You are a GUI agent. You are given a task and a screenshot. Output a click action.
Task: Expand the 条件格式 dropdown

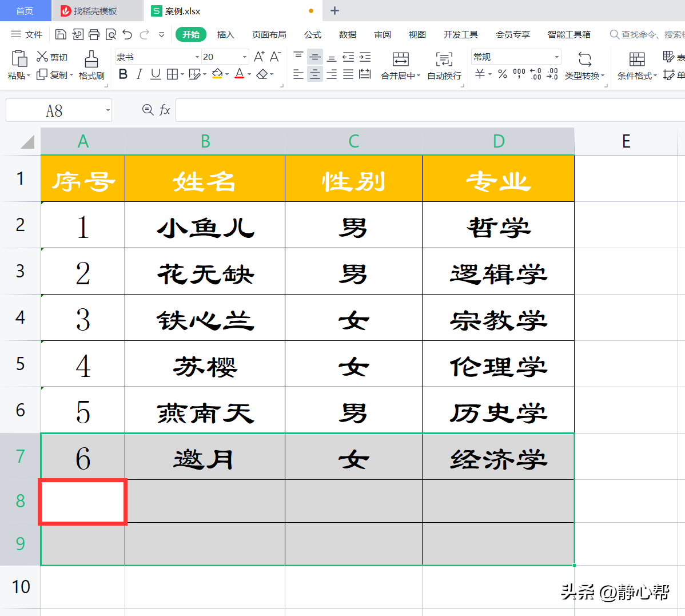point(655,76)
